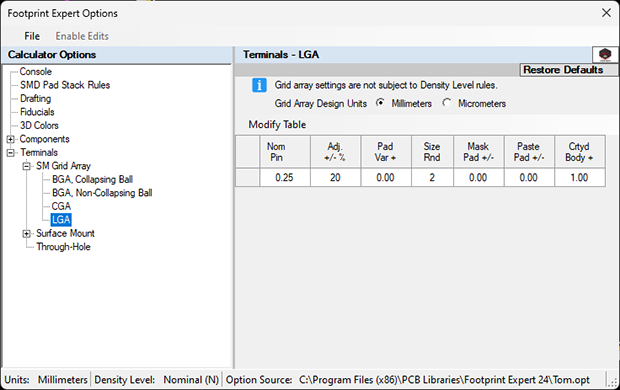Select BGA, Collapsing Ball item
This screenshot has height=390, width=620.
[x=93, y=180]
